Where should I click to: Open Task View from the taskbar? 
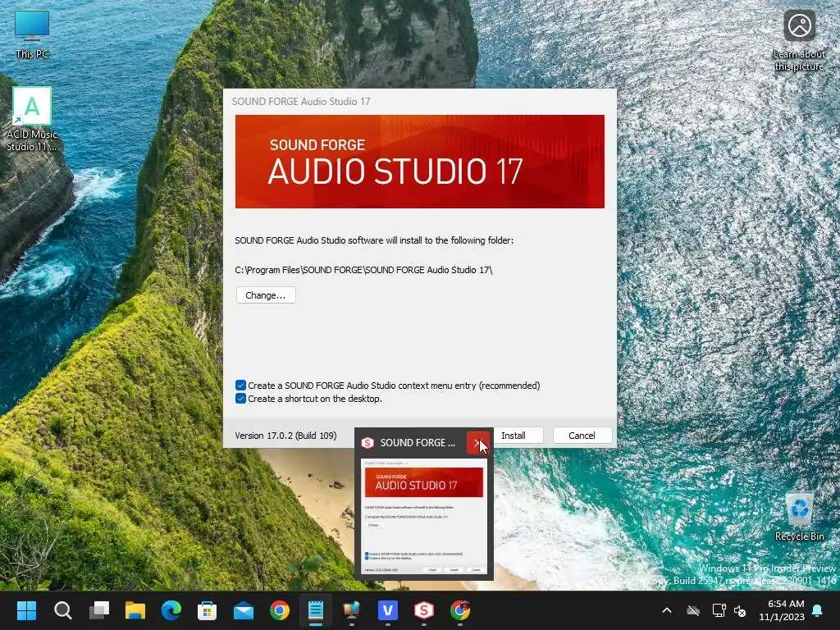click(x=99, y=610)
